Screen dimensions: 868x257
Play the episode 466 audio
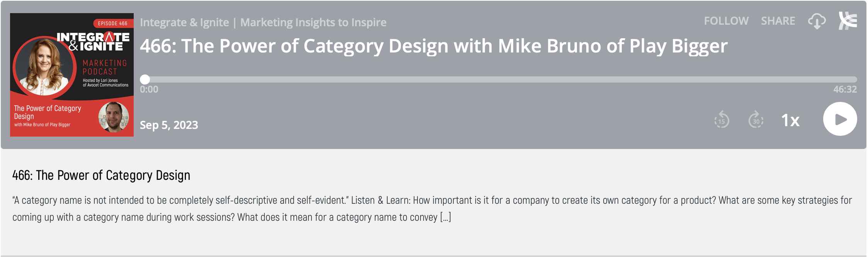(840, 119)
